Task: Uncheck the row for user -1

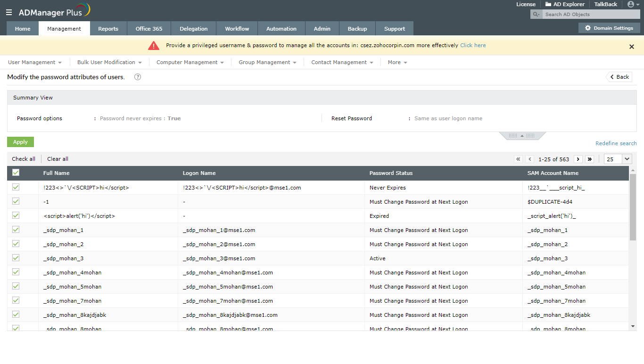Action: [x=16, y=201]
